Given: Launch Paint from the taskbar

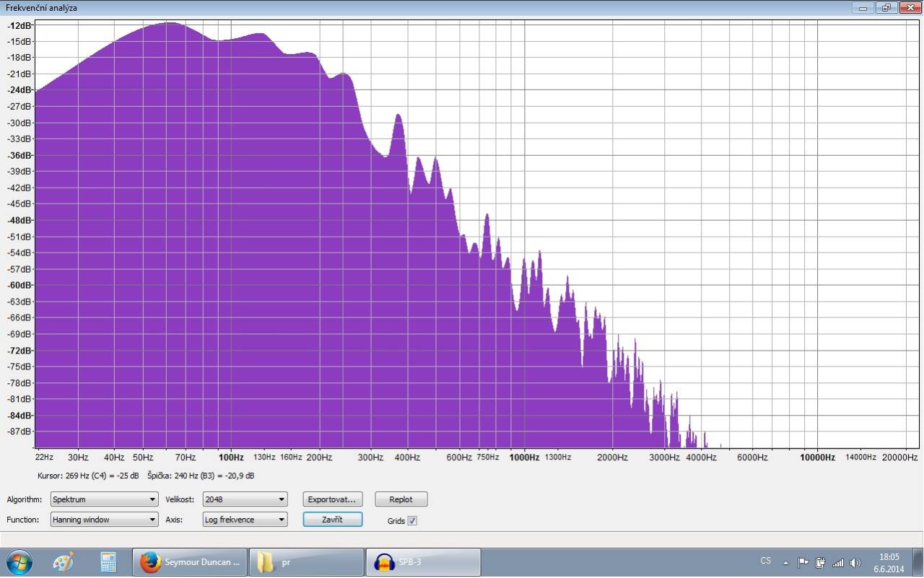Looking at the screenshot, I should [64, 562].
